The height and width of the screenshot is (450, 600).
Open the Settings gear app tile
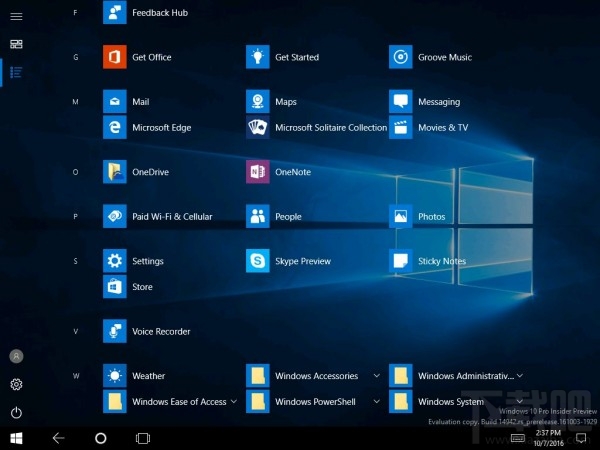coord(114,261)
